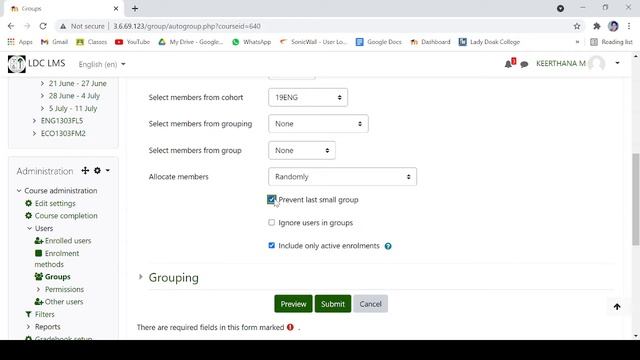The height and width of the screenshot is (360, 640).
Task: Expand Reports tree node
Action: [x=28, y=327]
